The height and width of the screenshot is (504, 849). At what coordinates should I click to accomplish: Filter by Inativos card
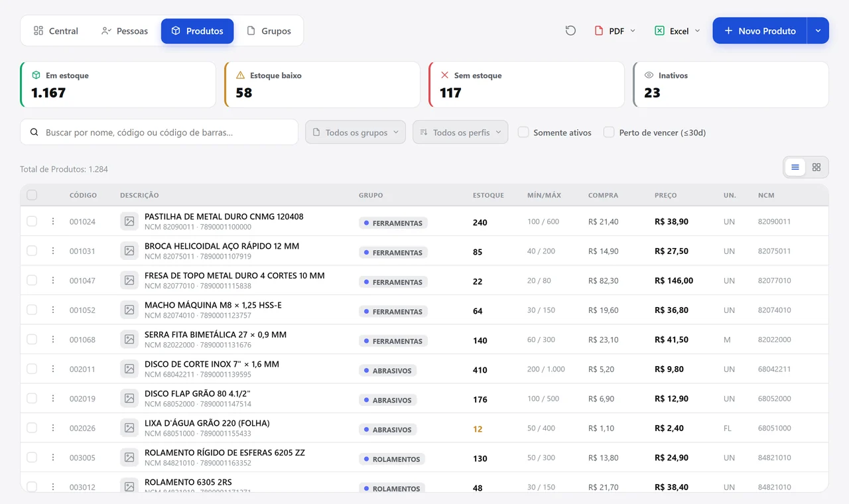coord(731,85)
